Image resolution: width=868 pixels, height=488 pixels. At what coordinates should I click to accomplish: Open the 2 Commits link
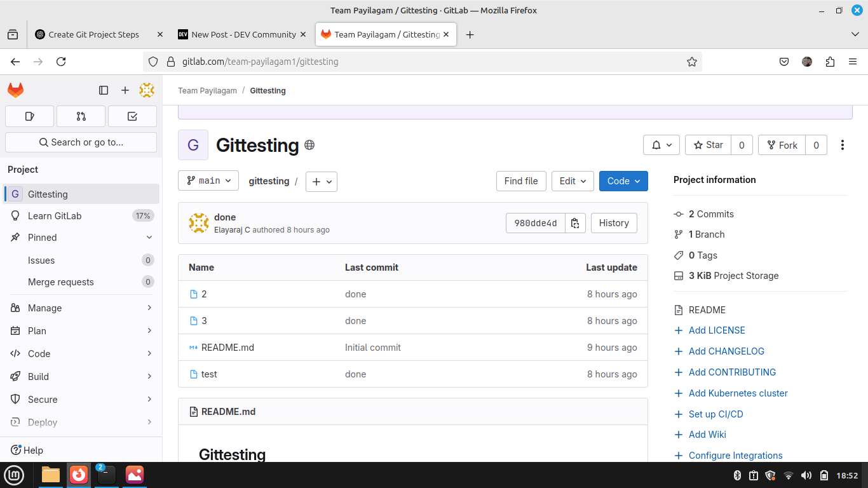click(x=711, y=214)
